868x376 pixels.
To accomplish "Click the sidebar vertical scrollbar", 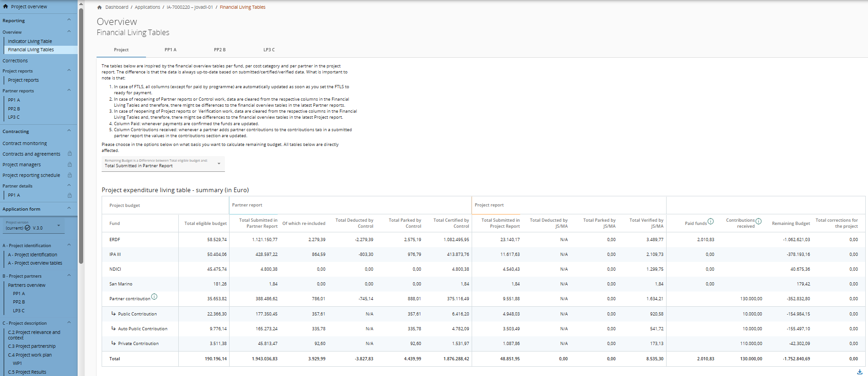I will (x=81, y=139).
